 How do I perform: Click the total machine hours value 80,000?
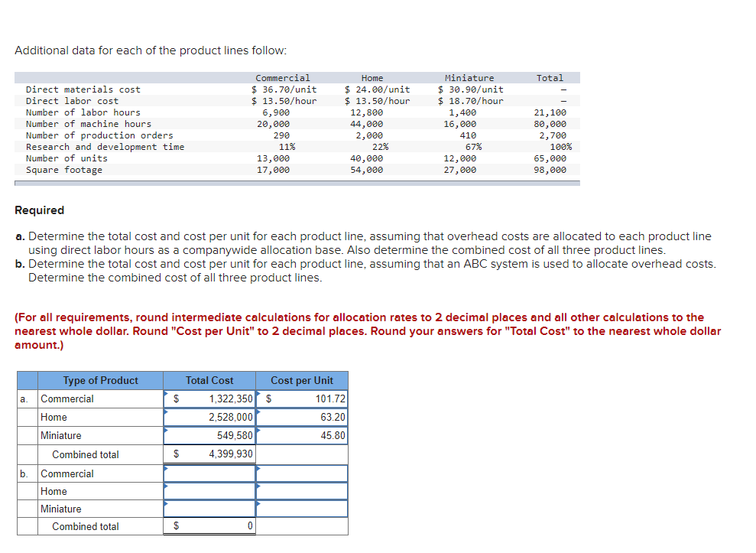tap(550, 124)
